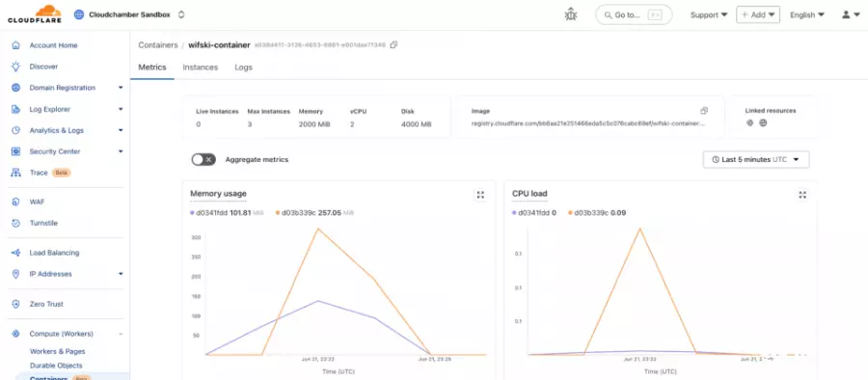Switch to the Instances tab
This screenshot has height=380, width=868.
pos(201,67)
